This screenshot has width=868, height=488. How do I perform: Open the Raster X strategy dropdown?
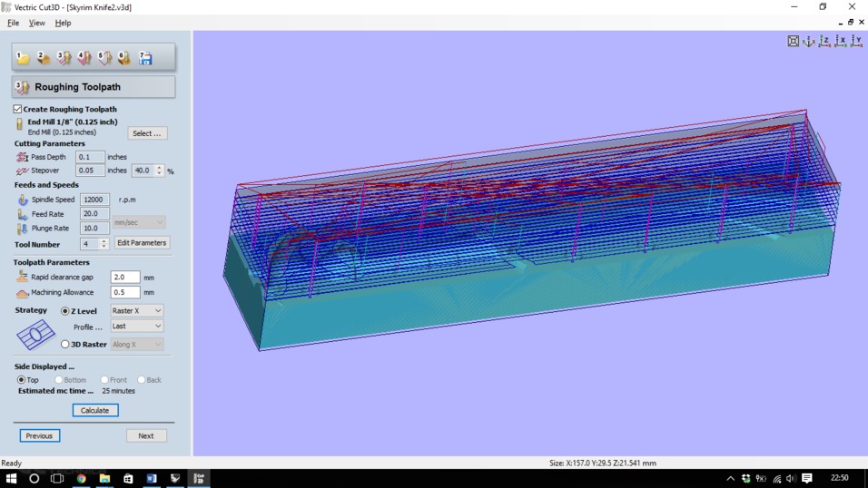pyautogui.click(x=137, y=311)
